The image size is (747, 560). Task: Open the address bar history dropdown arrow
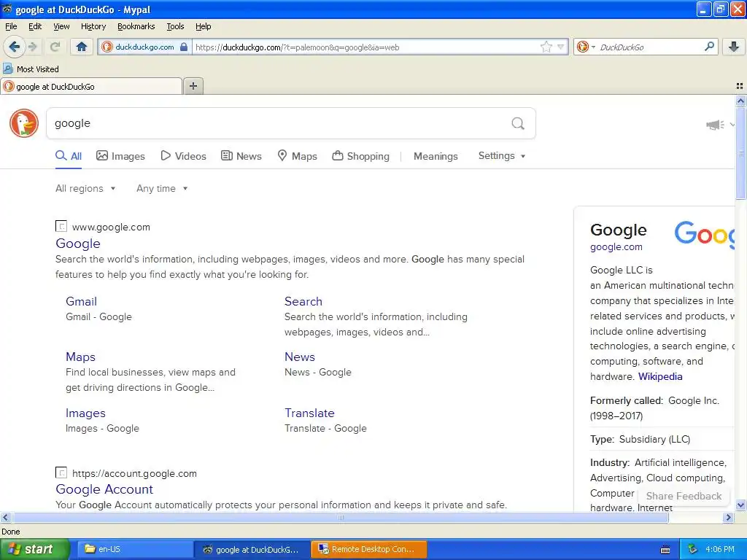561,47
